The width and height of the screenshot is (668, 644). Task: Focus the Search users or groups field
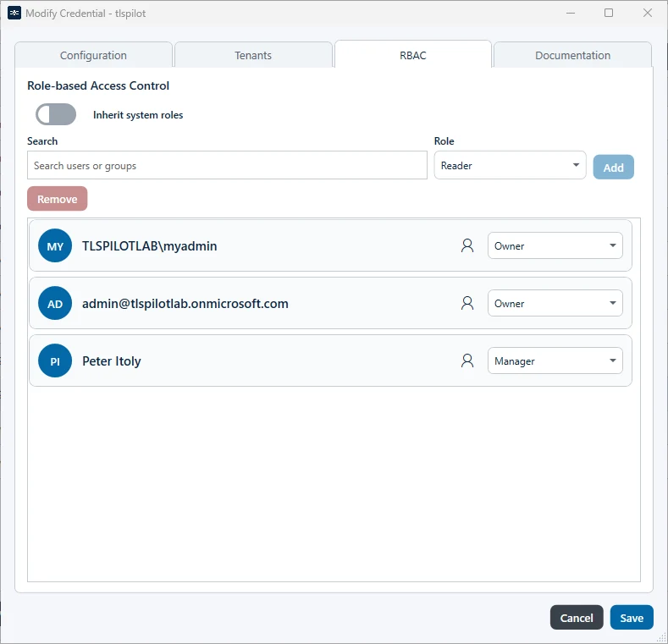[227, 165]
